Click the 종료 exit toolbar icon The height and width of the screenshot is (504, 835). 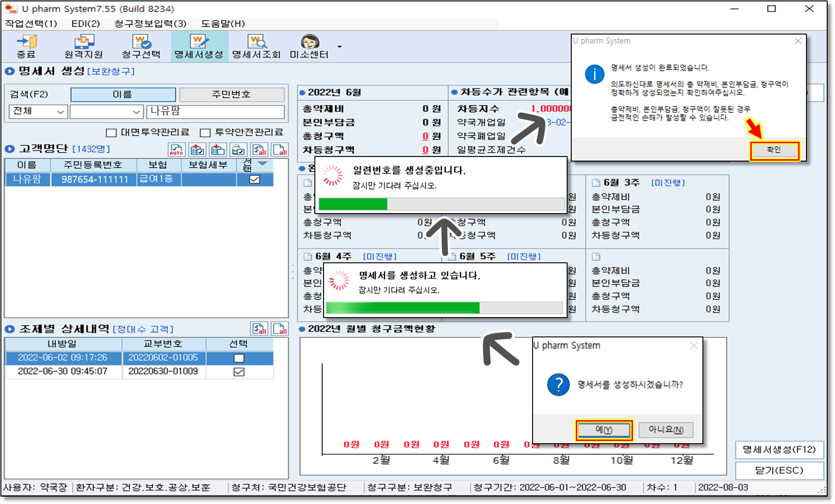coord(26,46)
